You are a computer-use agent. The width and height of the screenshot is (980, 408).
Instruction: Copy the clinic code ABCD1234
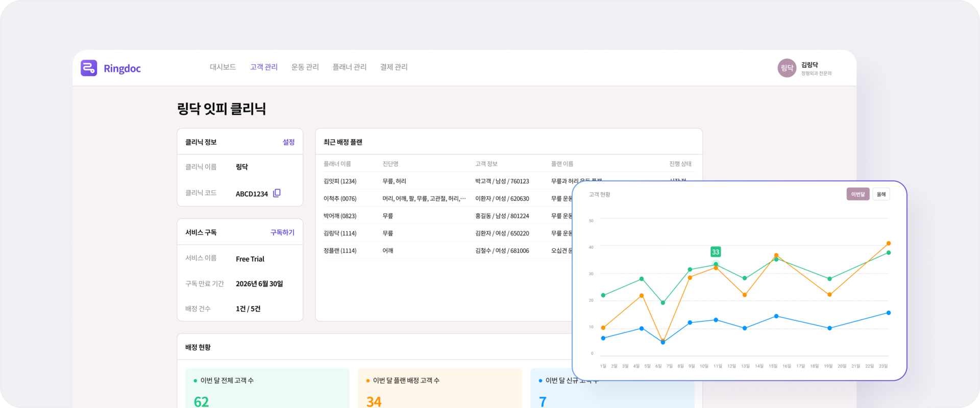pos(277,193)
